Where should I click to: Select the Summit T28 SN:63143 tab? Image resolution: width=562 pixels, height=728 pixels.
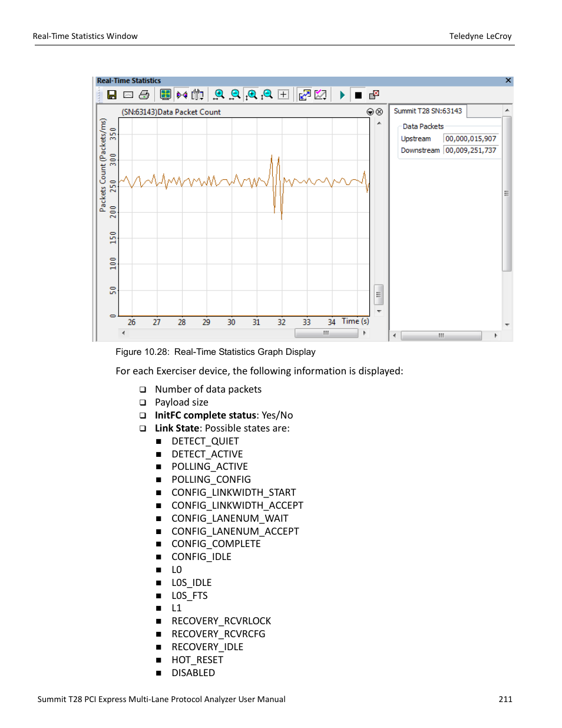(428, 110)
